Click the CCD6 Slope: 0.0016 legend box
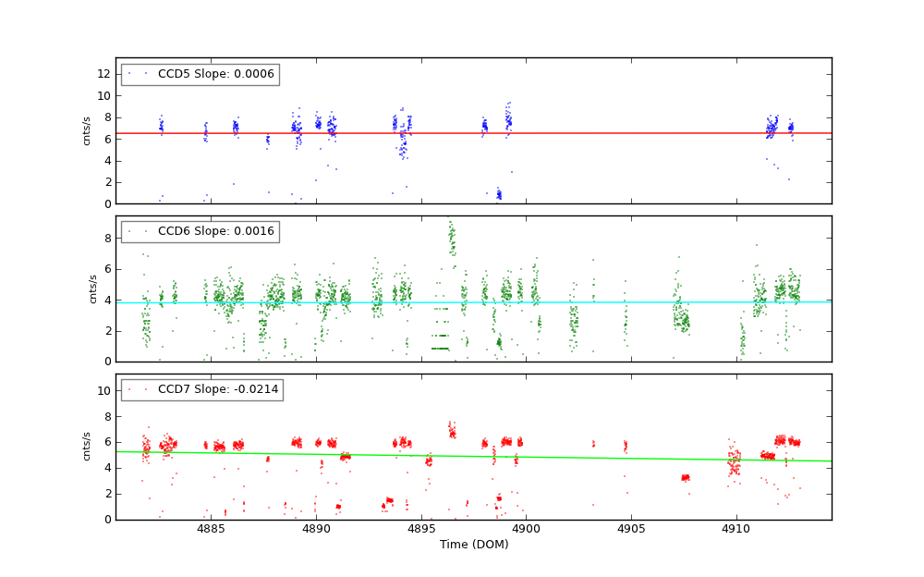924x577 pixels. pos(200,231)
